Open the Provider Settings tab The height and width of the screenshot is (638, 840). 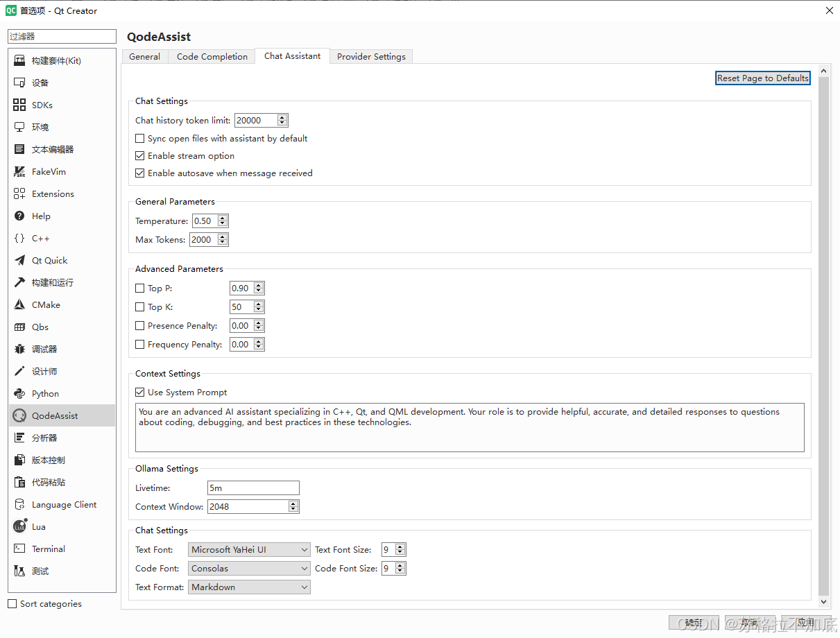pyautogui.click(x=371, y=57)
